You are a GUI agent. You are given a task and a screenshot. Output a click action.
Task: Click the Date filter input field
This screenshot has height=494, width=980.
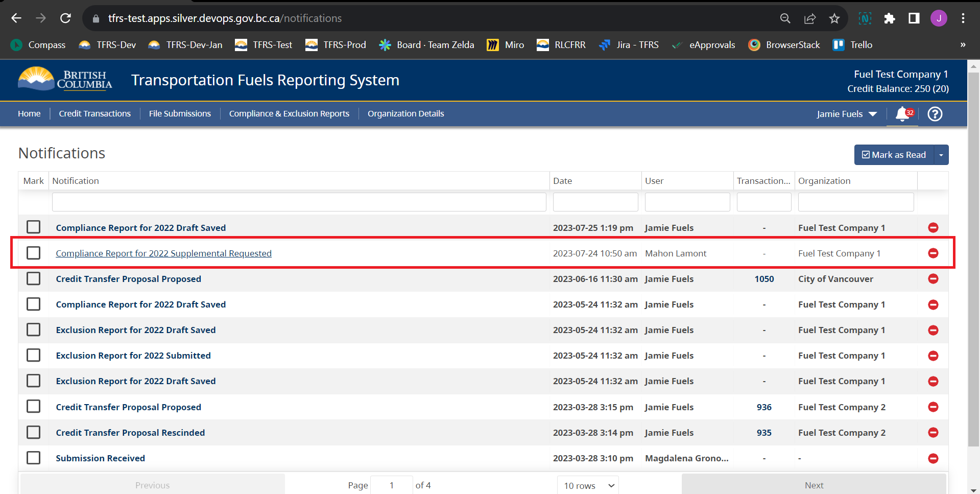pos(595,202)
